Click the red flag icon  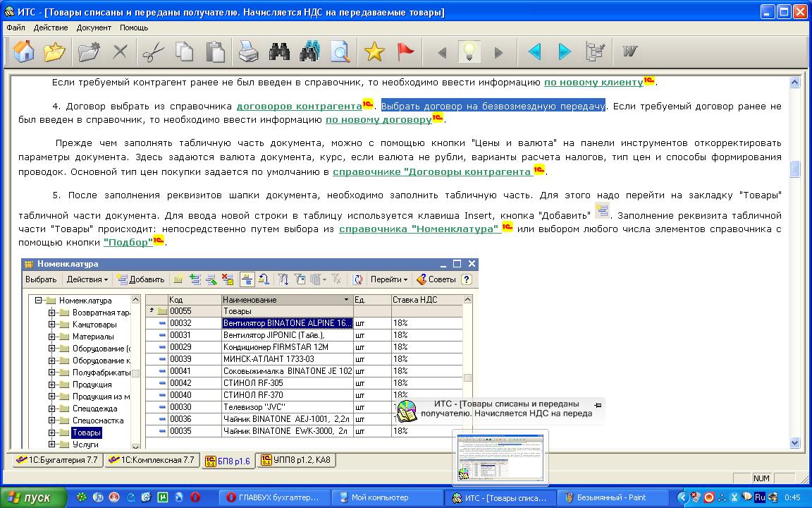coord(405,52)
